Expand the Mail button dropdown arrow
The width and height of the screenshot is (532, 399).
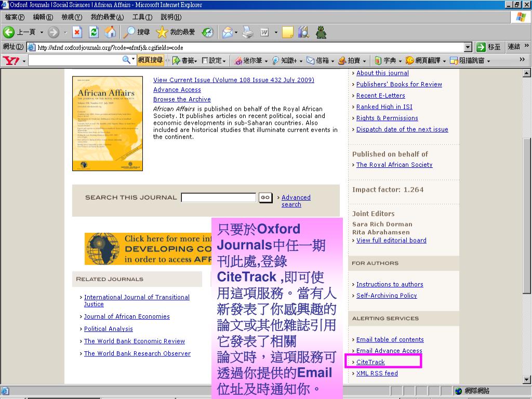pyautogui.click(x=236, y=33)
